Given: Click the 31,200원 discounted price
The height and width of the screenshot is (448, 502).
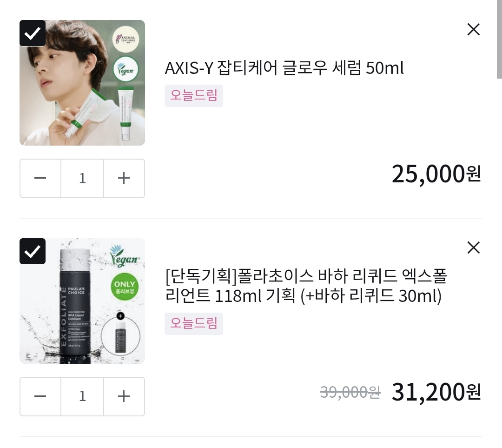Looking at the screenshot, I should (436, 392).
